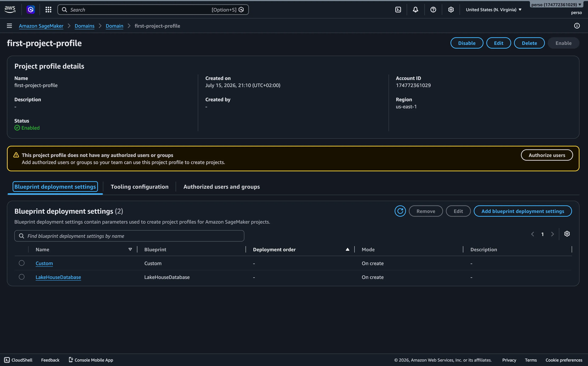Image resolution: width=588 pixels, height=366 pixels.
Task: Open the Custom blueprint settings link
Action: [44, 263]
